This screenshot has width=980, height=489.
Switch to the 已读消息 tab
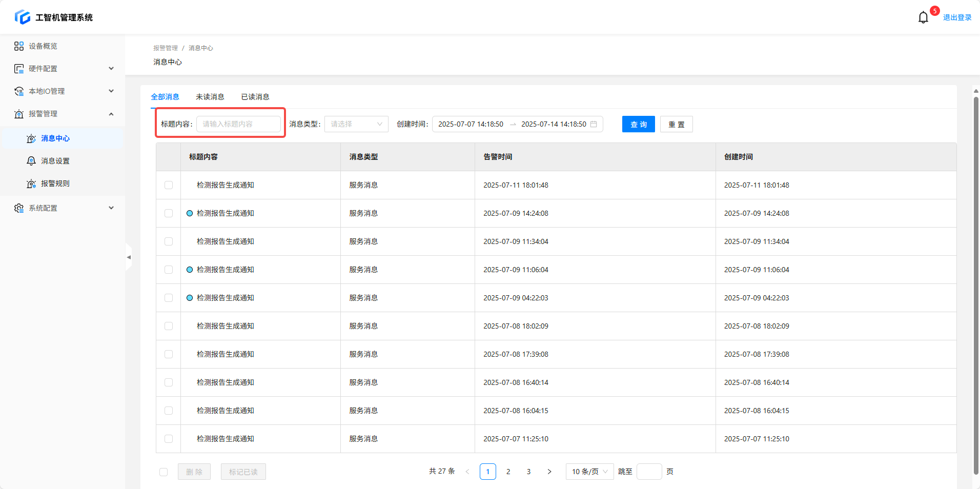click(255, 97)
